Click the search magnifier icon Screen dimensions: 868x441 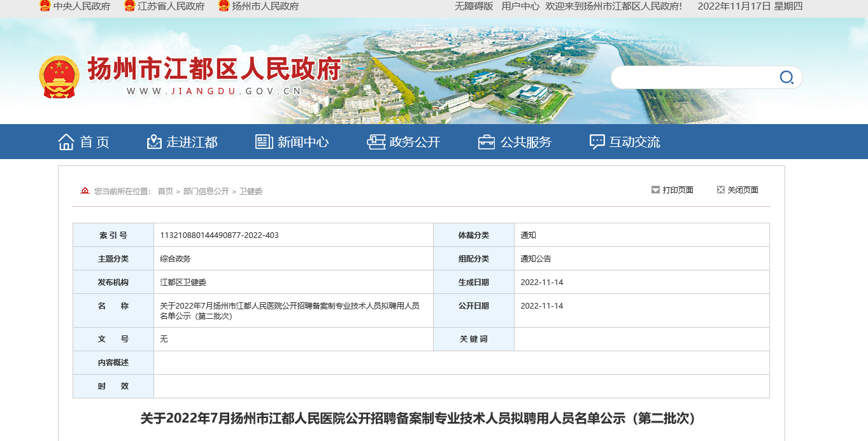pos(786,78)
